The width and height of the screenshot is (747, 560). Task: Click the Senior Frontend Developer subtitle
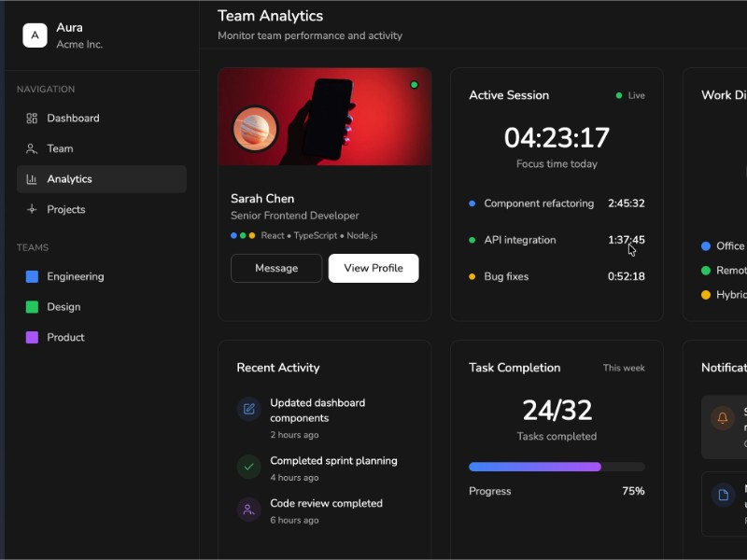(295, 216)
